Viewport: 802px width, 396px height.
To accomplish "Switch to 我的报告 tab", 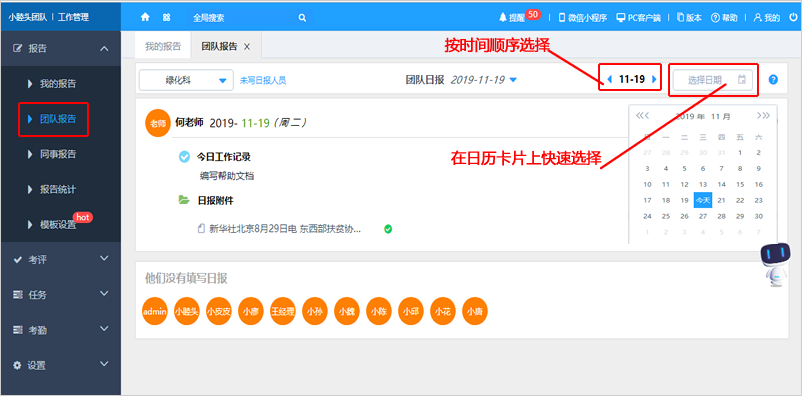I will click(x=163, y=46).
